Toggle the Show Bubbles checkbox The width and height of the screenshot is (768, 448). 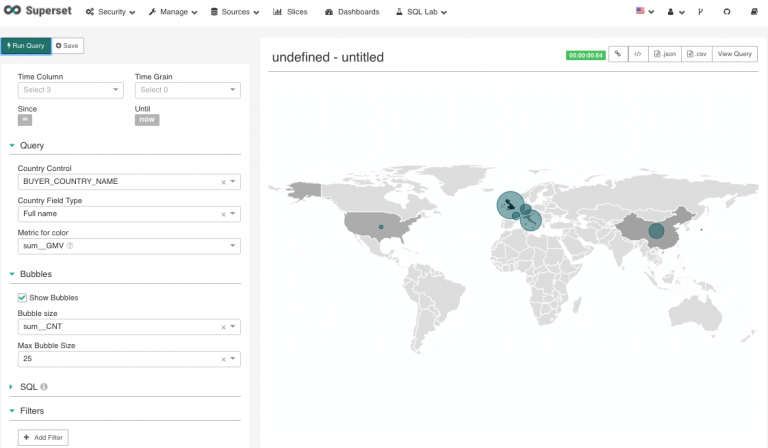point(23,297)
